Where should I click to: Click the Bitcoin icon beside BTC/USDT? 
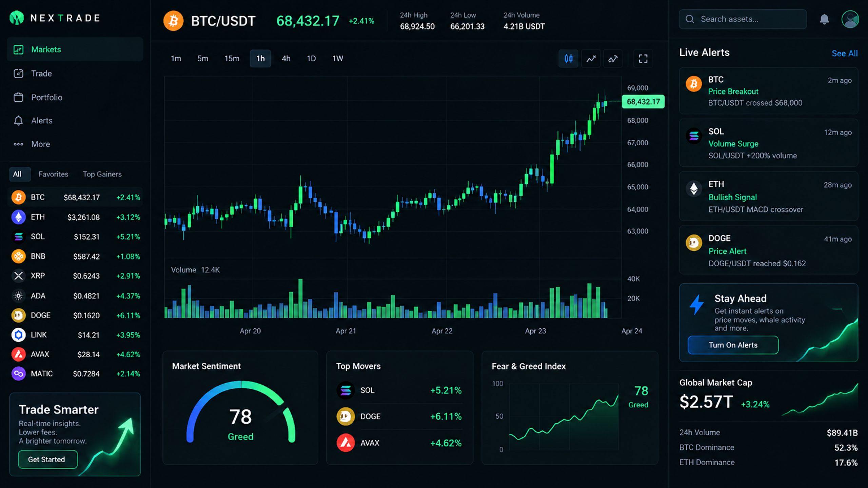coord(173,21)
